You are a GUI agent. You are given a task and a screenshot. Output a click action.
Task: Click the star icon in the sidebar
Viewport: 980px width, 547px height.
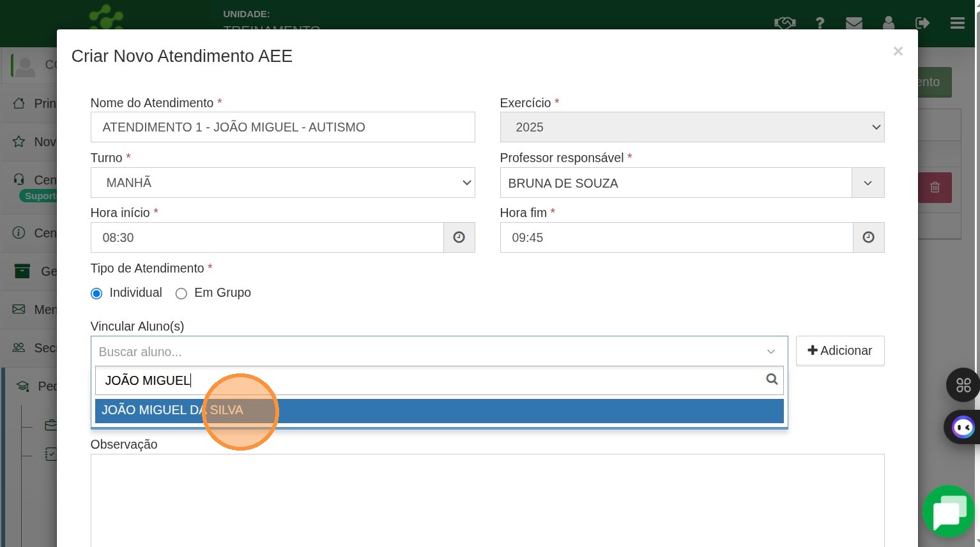(19, 142)
